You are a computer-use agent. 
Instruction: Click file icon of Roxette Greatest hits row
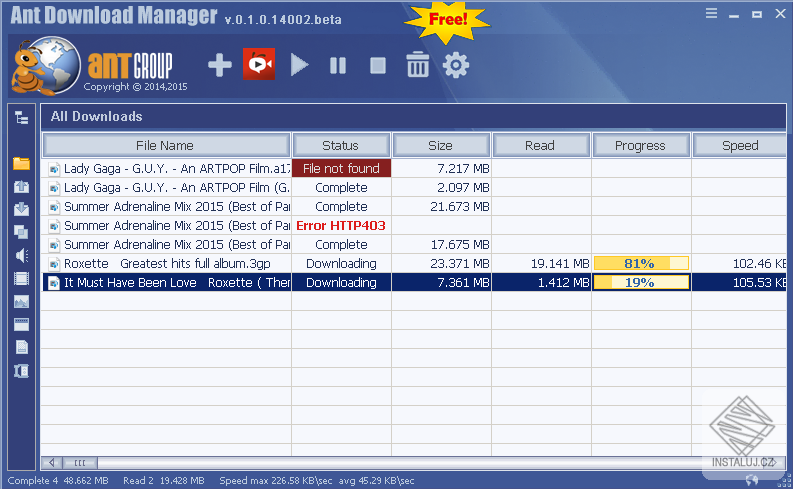54,264
